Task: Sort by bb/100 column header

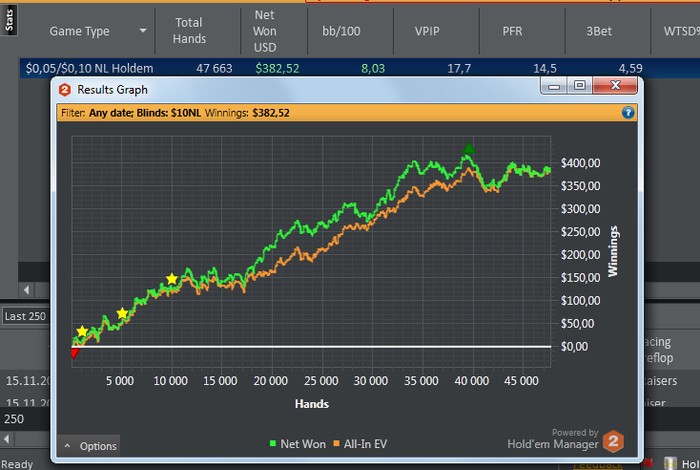Action: pos(342,31)
